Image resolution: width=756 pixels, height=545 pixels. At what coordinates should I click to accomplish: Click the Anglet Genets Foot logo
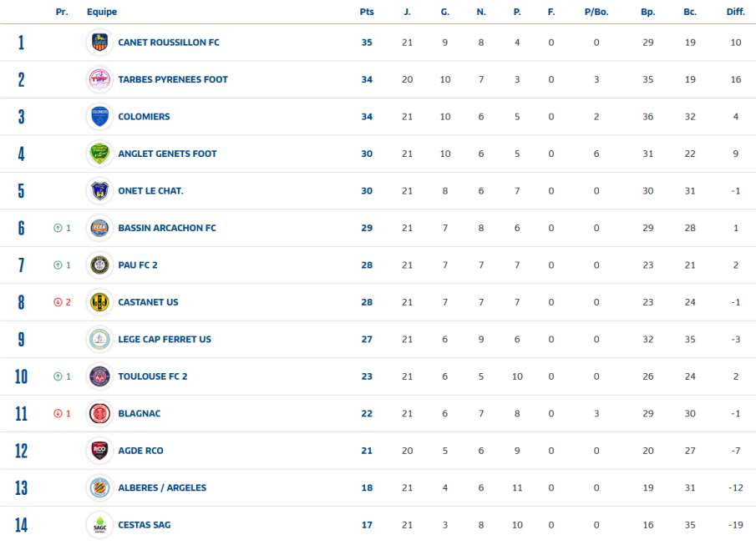coord(99,154)
